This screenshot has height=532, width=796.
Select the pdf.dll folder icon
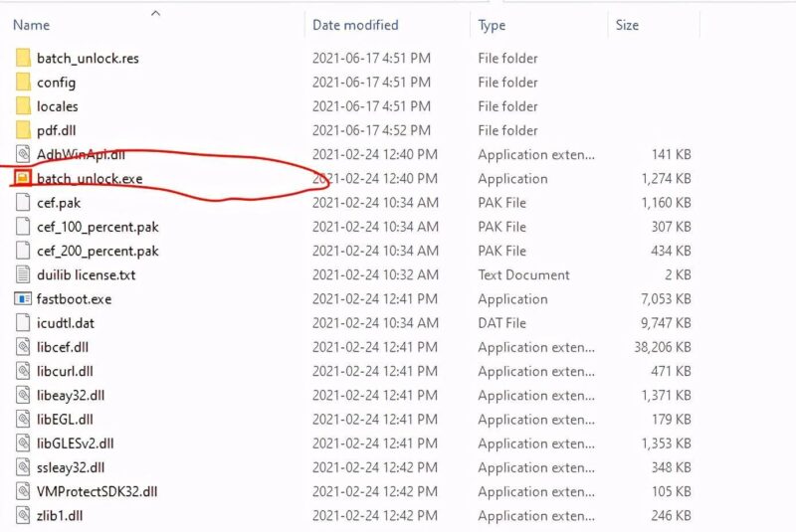tap(23, 130)
